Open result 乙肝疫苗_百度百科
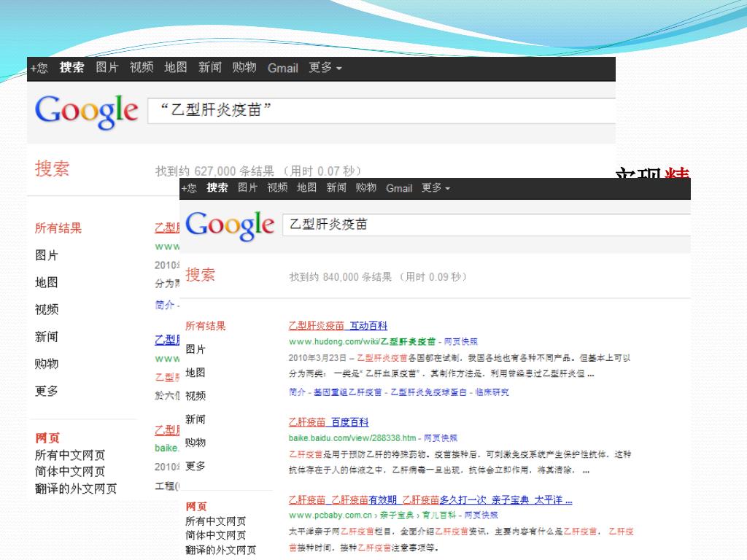747x560 pixels. 329,422
